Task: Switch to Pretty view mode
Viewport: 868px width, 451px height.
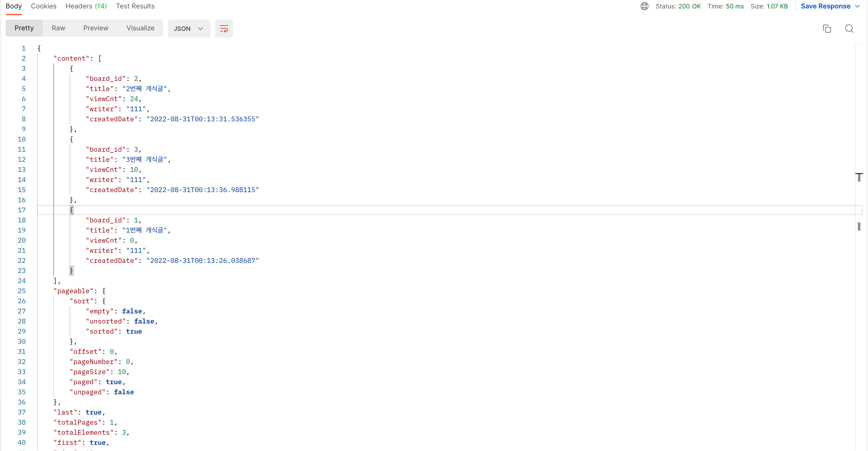Action: click(x=24, y=28)
